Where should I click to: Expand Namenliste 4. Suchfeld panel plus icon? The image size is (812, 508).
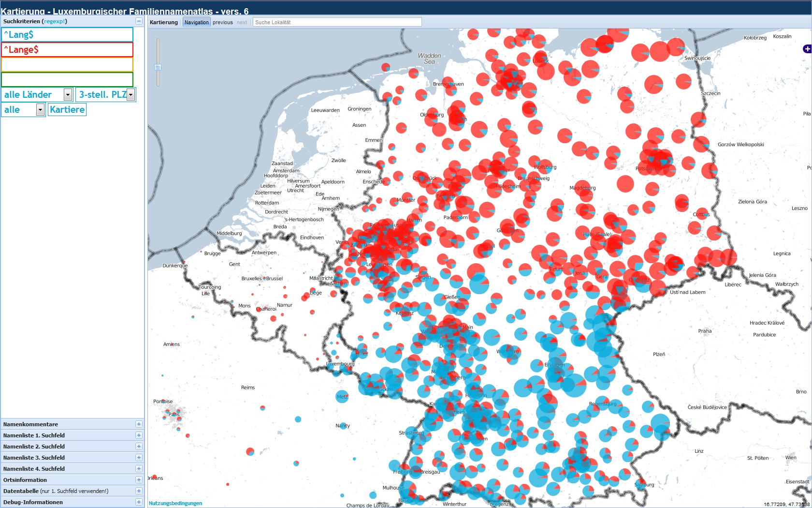click(139, 469)
